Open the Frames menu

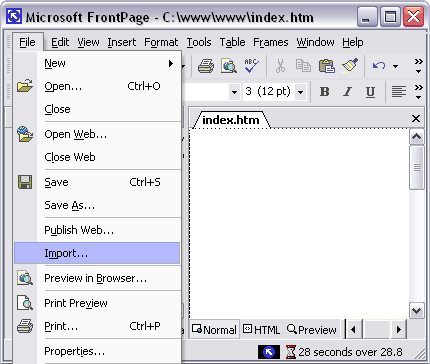pos(271,42)
